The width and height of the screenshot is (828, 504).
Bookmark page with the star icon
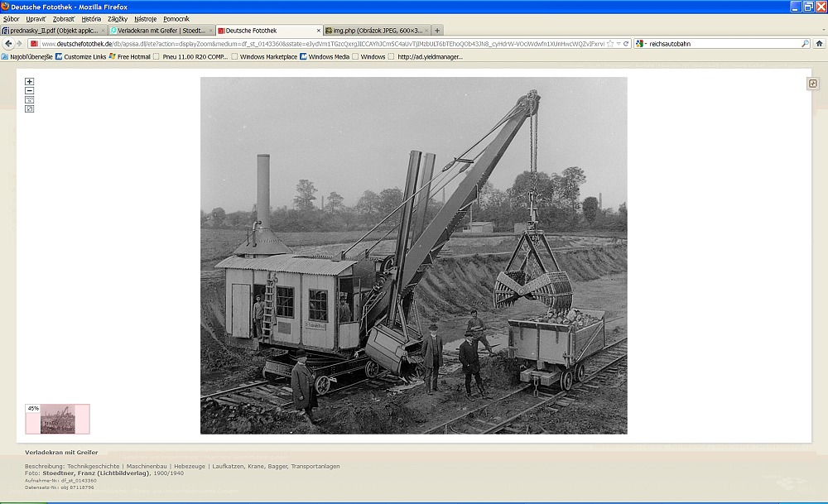610,44
